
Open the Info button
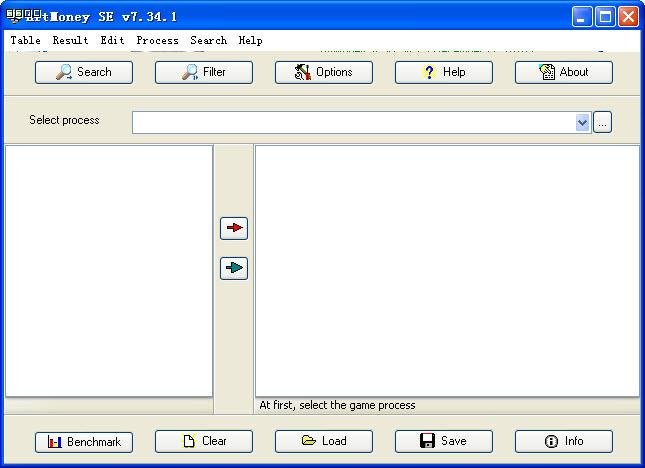(564, 441)
